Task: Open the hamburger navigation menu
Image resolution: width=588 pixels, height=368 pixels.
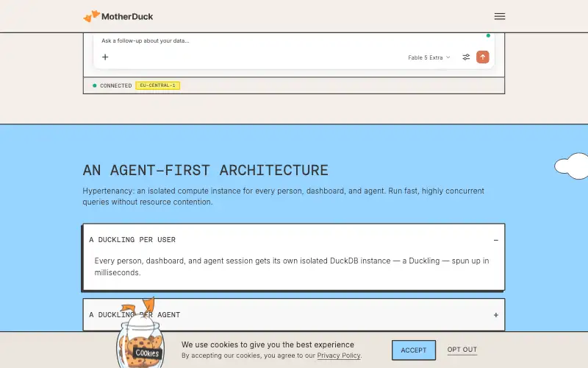Action: coord(500,16)
